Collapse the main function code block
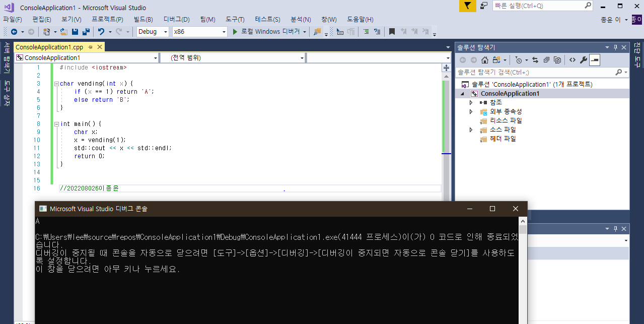This screenshot has height=324, width=644. pyautogui.click(x=56, y=124)
